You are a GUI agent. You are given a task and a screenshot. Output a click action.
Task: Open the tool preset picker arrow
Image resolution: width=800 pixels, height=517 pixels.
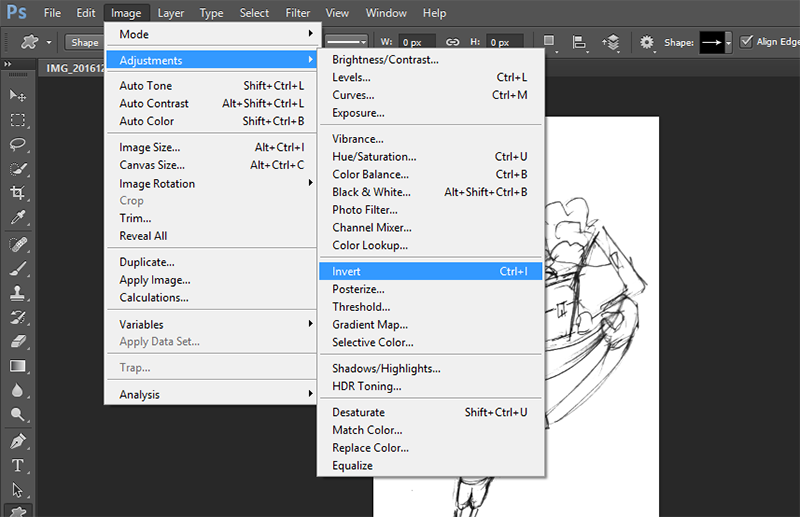tap(49, 42)
